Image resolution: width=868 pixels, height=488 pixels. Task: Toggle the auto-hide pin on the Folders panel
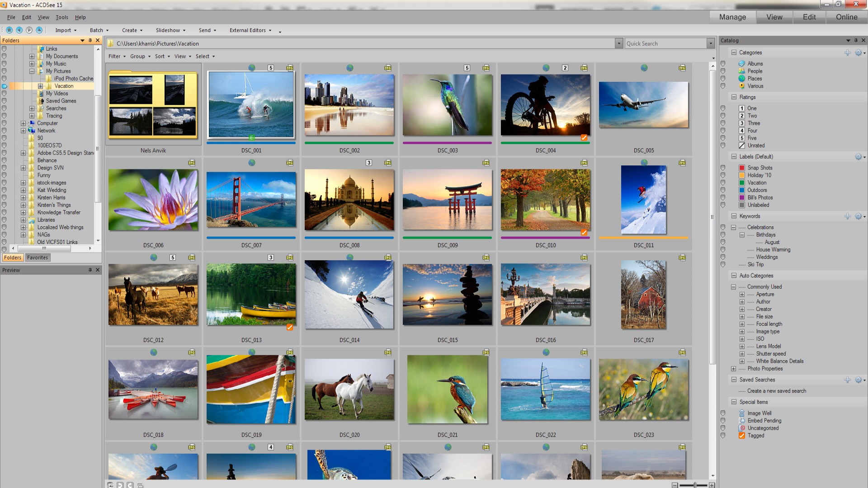click(x=90, y=40)
